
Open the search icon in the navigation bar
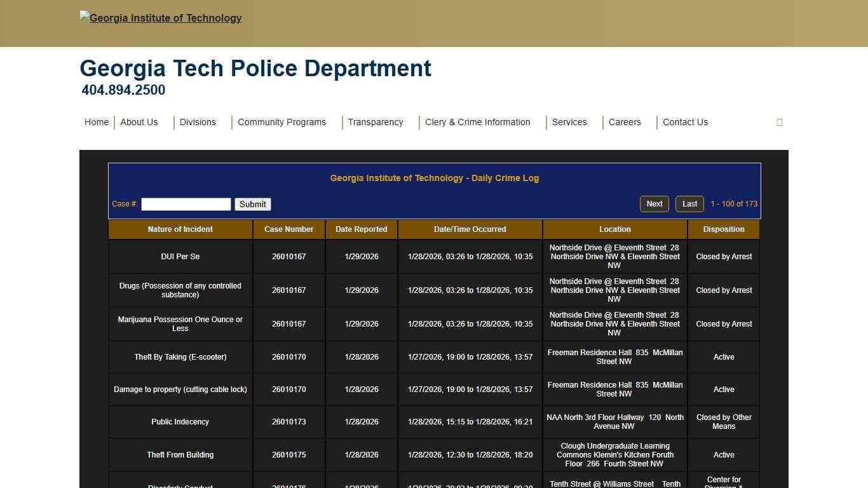click(779, 122)
